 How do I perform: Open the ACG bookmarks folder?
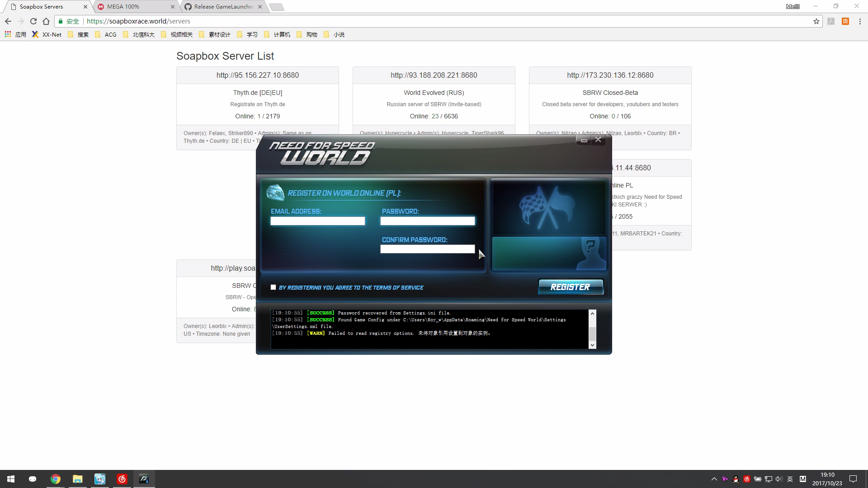[105, 34]
